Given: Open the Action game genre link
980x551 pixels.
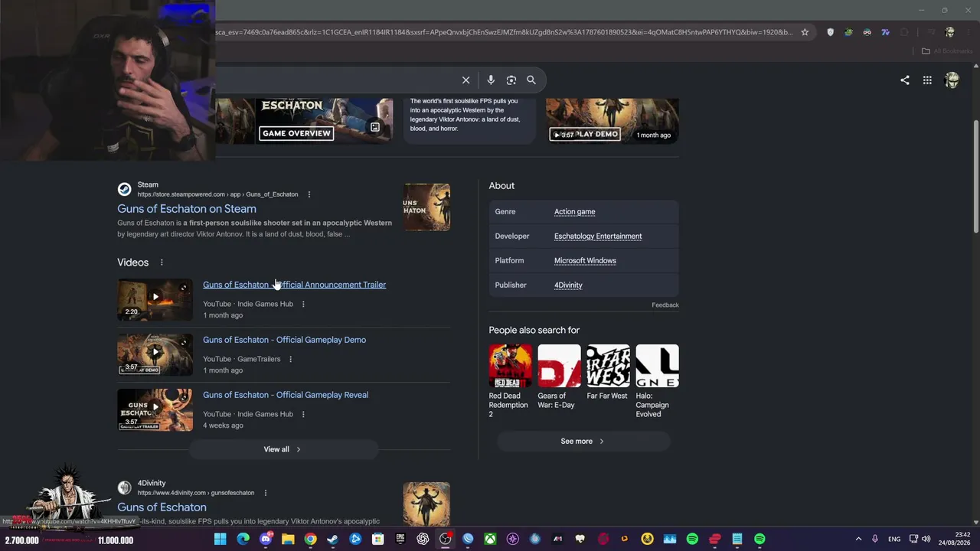Looking at the screenshot, I should coord(574,212).
